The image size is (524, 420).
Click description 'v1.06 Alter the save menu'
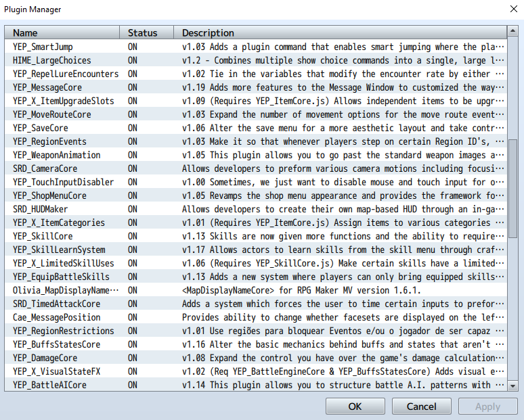click(x=343, y=128)
